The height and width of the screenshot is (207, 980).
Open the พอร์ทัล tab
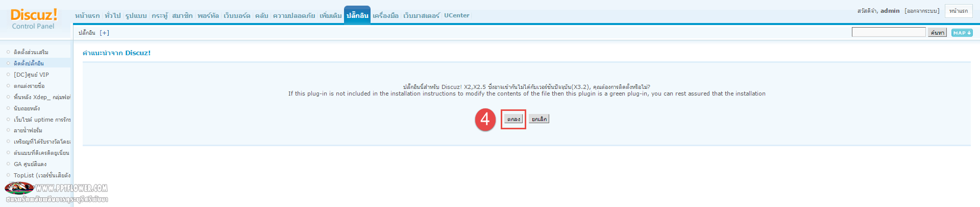pos(208,16)
